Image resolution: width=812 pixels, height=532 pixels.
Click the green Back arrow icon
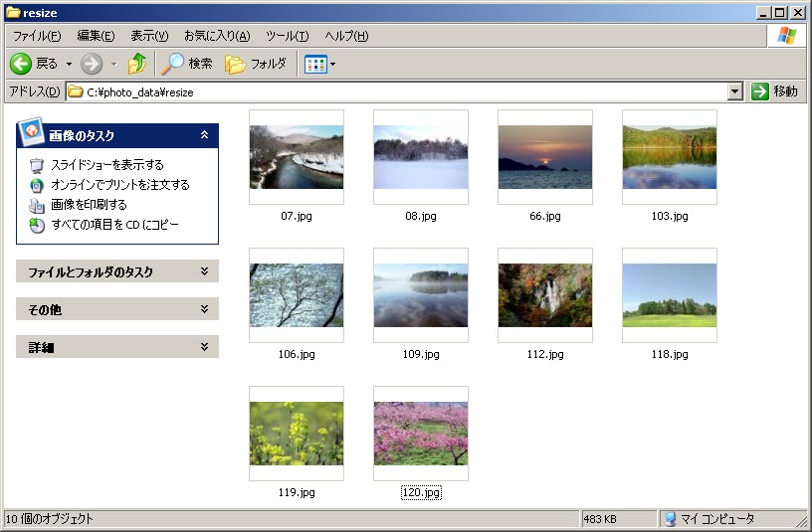(21, 64)
